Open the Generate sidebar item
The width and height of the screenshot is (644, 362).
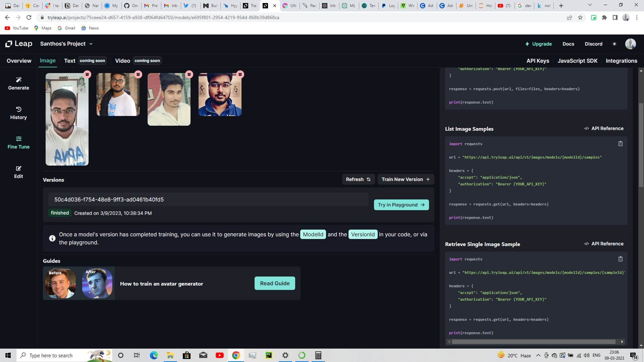pyautogui.click(x=18, y=83)
